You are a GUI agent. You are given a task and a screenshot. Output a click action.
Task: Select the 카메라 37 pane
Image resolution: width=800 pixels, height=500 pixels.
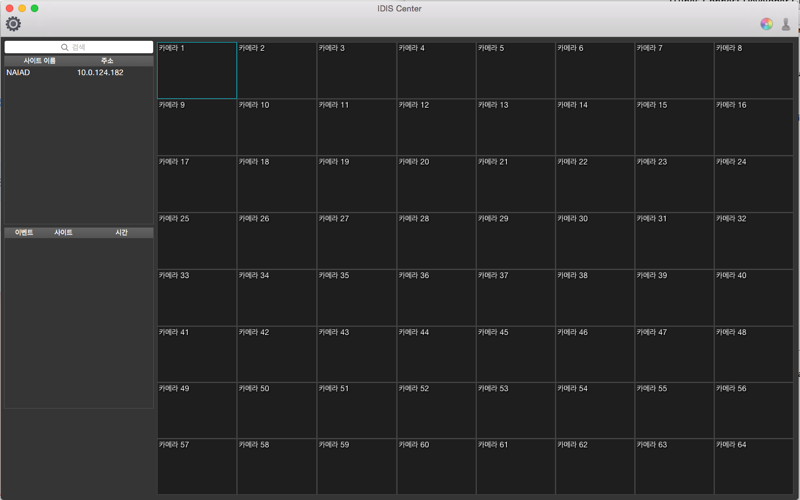point(515,297)
